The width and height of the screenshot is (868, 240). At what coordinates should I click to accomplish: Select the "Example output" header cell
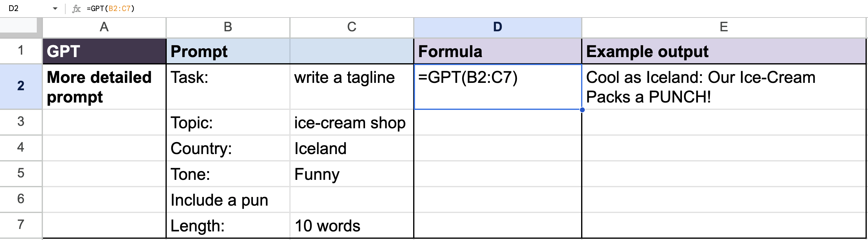pyautogui.click(x=723, y=51)
